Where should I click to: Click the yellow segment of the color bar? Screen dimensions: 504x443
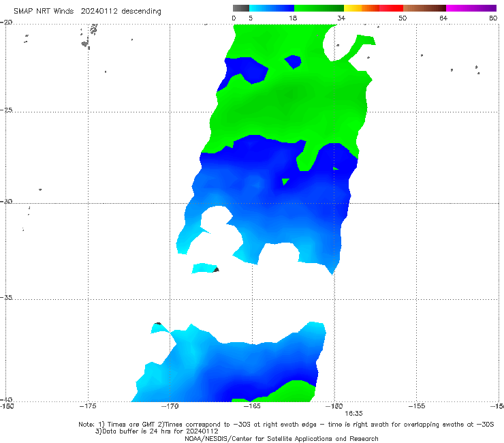[x=353, y=8]
